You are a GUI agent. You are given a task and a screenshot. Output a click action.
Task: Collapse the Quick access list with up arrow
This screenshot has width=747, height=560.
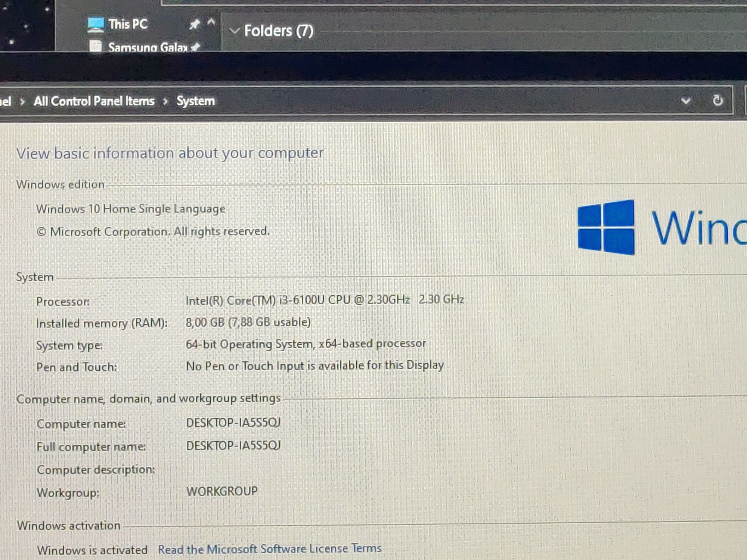click(211, 22)
